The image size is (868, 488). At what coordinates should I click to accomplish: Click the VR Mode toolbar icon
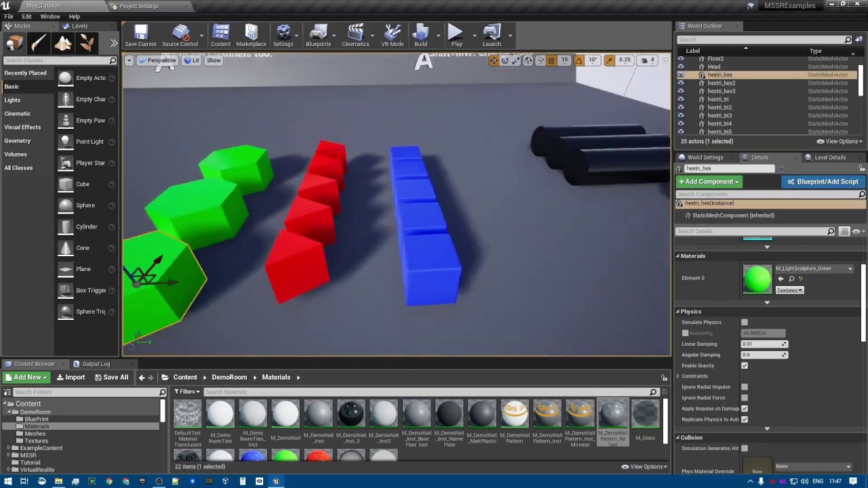pyautogui.click(x=393, y=35)
